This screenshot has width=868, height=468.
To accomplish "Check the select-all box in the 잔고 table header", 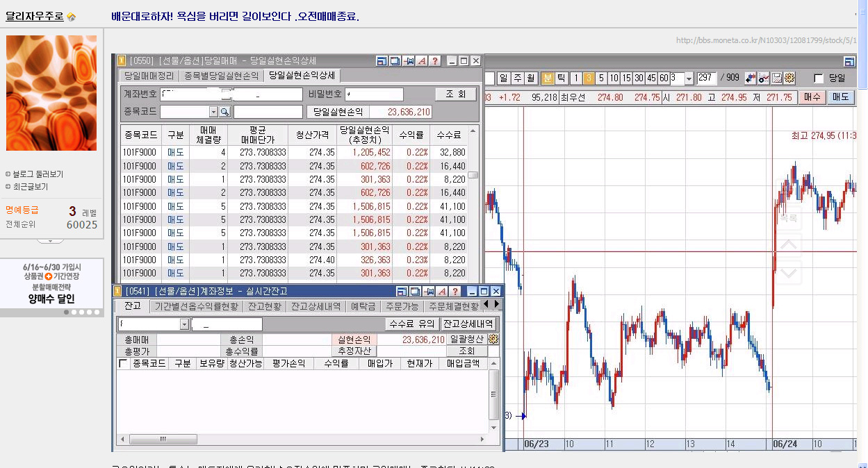I will pos(123,364).
